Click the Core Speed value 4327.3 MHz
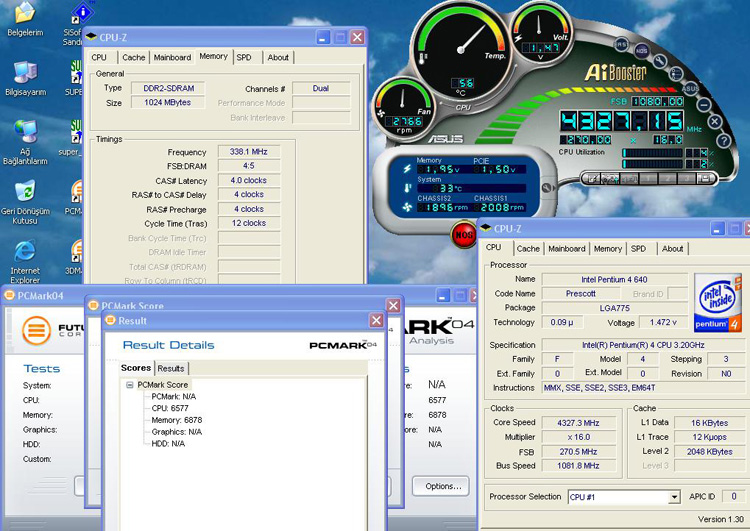The width and height of the screenshot is (750, 531). [x=578, y=423]
